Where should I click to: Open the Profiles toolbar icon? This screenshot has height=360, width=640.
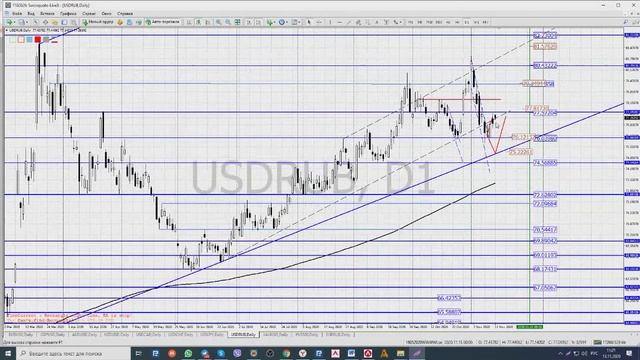(21, 22)
